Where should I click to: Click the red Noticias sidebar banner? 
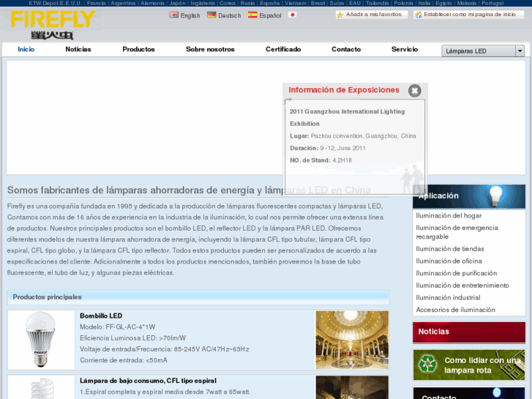pos(469,332)
